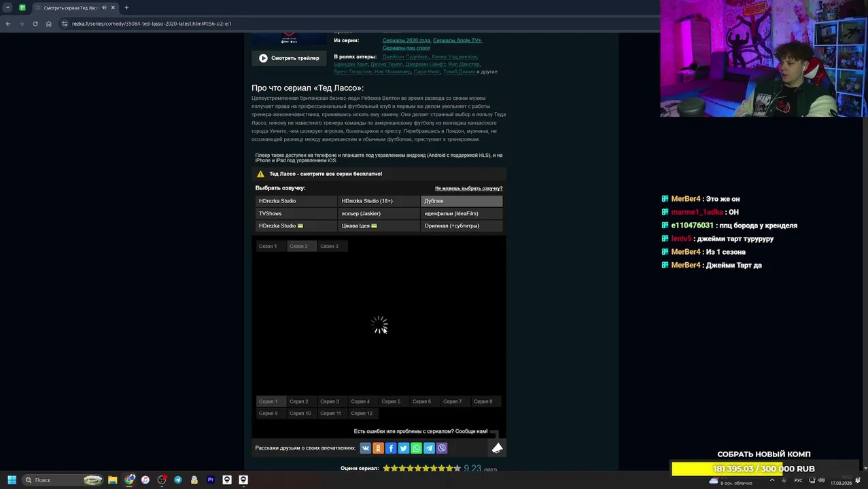Share via the Odnoklassniki icon

[x=378, y=448]
